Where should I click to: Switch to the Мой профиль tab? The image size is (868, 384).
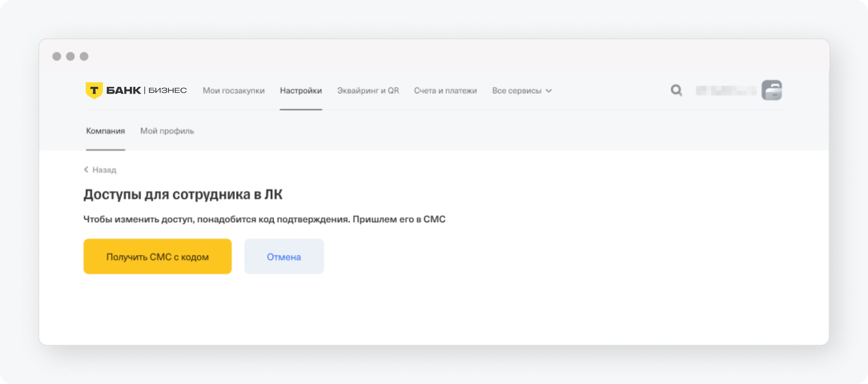[167, 131]
